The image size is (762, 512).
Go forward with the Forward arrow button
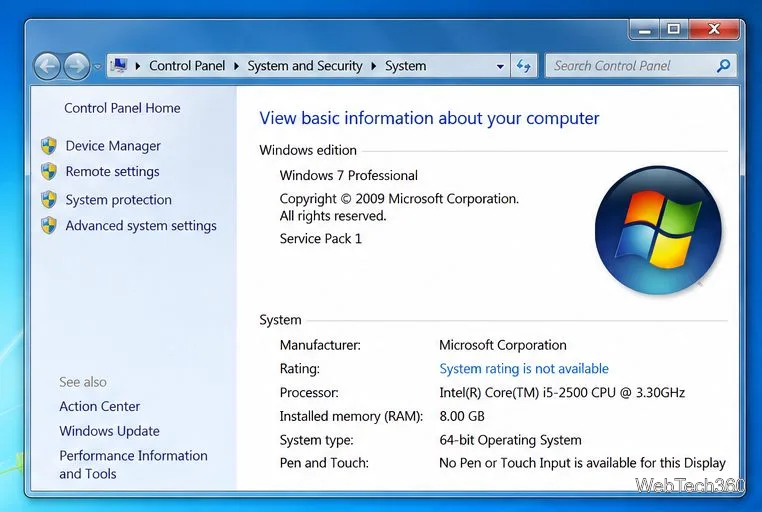pos(76,66)
